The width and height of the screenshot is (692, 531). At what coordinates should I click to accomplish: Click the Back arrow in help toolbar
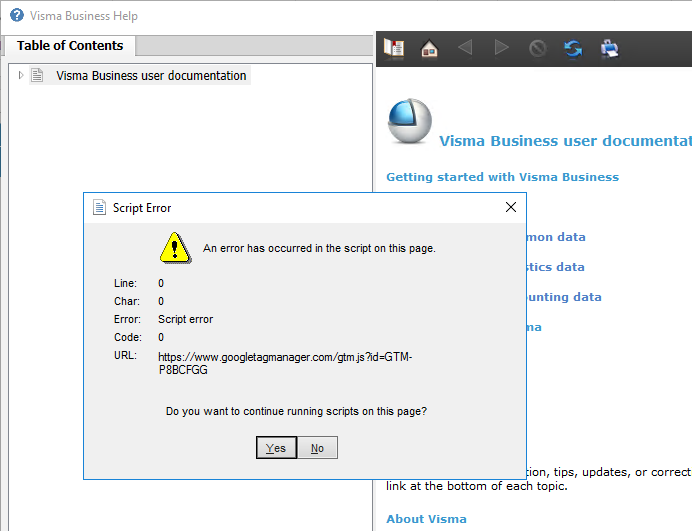pyautogui.click(x=465, y=48)
